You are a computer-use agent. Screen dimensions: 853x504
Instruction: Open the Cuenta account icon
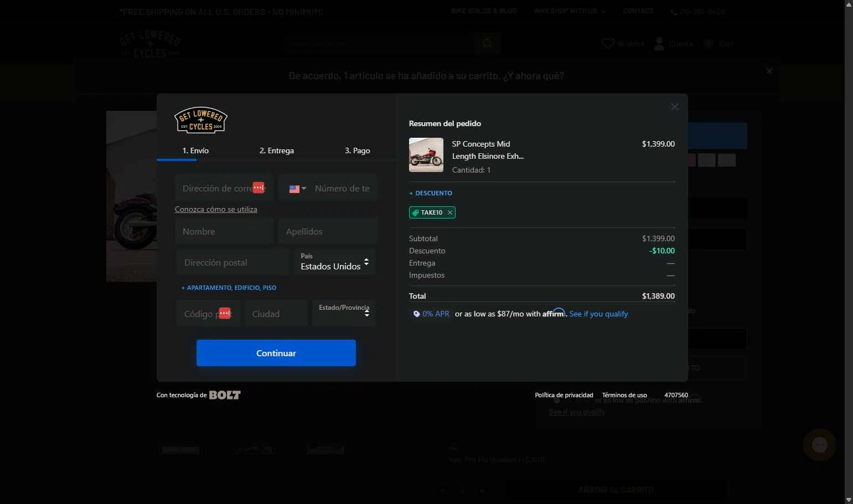tap(659, 43)
